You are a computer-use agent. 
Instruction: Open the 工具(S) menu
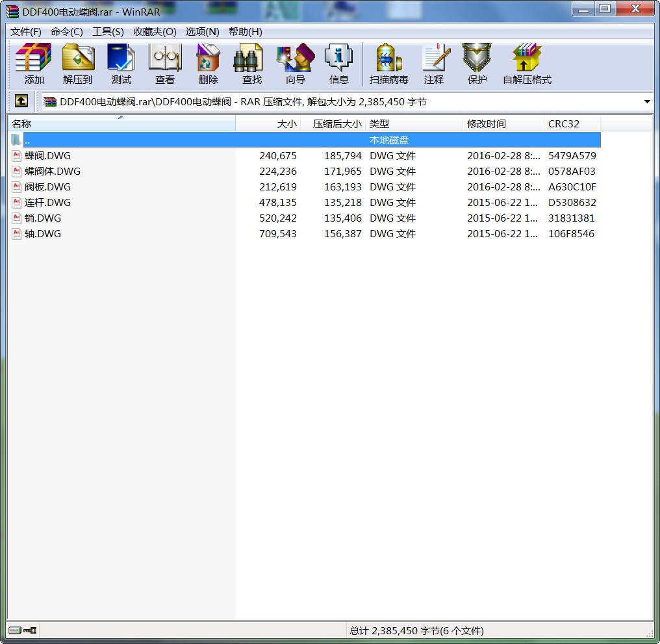pos(108,32)
